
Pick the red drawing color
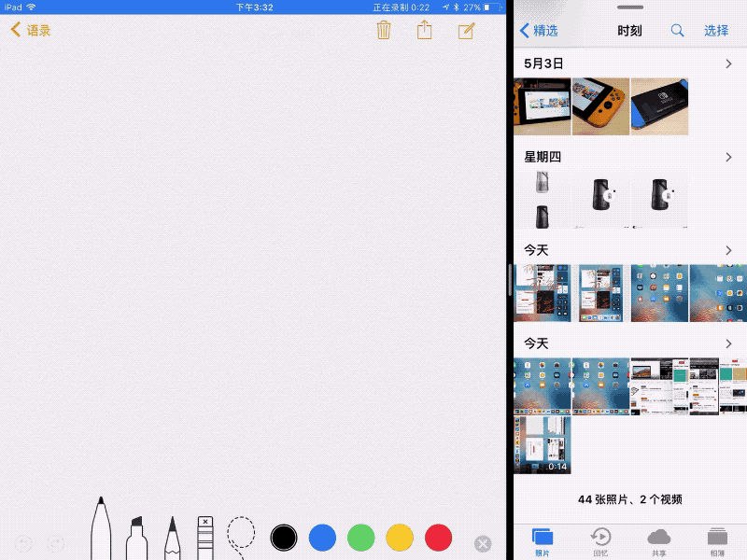438,538
